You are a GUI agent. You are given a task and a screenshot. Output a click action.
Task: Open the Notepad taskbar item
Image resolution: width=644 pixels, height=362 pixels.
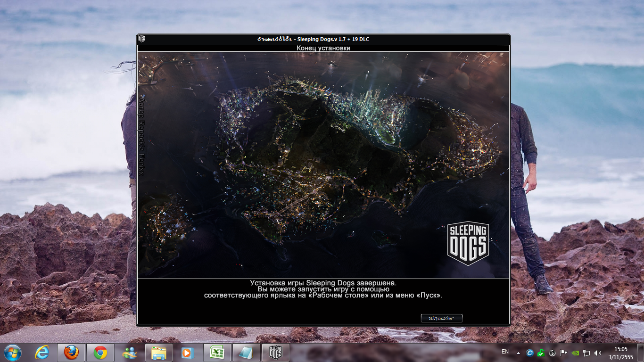[246, 353]
